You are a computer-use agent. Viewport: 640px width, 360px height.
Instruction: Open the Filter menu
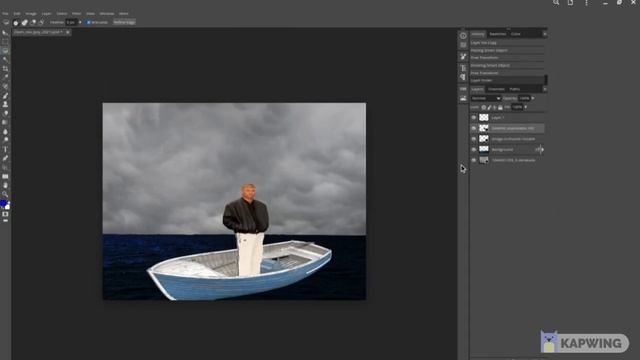76,13
